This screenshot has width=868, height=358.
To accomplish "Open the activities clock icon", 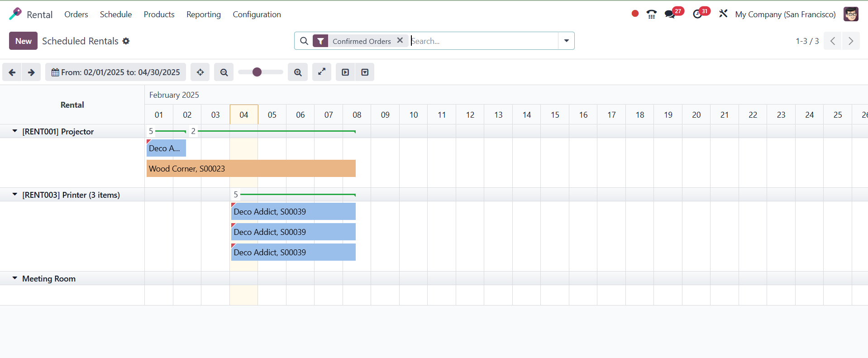I will 697,14.
